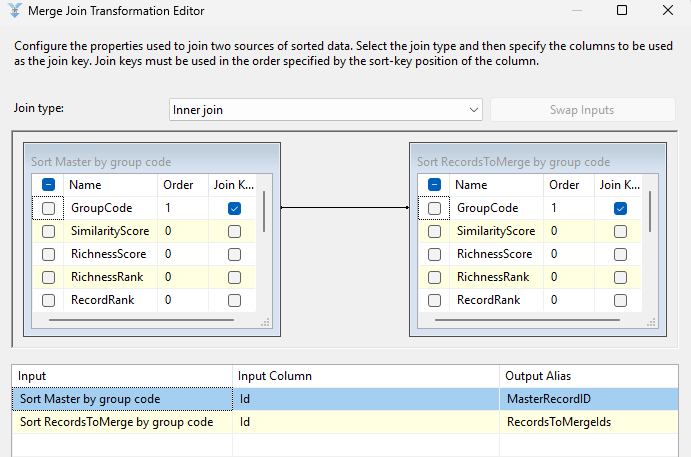Uncheck GroupCode Join Key in Sort Master
The width and height of the screenshot is (691, 457).
click(234, 208)
